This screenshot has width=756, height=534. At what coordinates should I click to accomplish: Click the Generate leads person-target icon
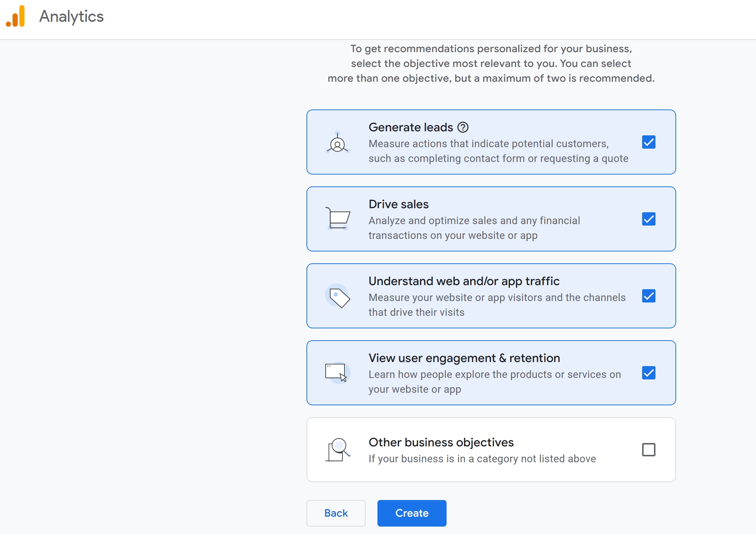(337, 143)
